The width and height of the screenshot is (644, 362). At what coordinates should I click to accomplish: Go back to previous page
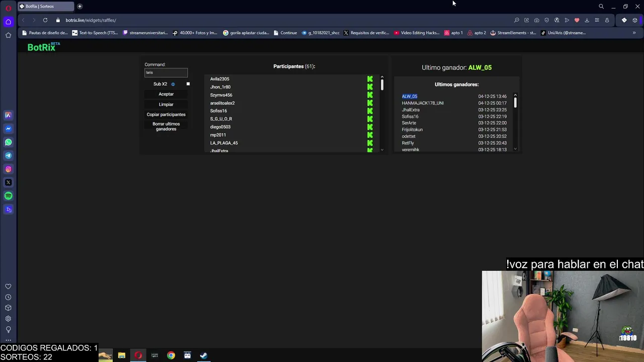click(x=23, y=20)
